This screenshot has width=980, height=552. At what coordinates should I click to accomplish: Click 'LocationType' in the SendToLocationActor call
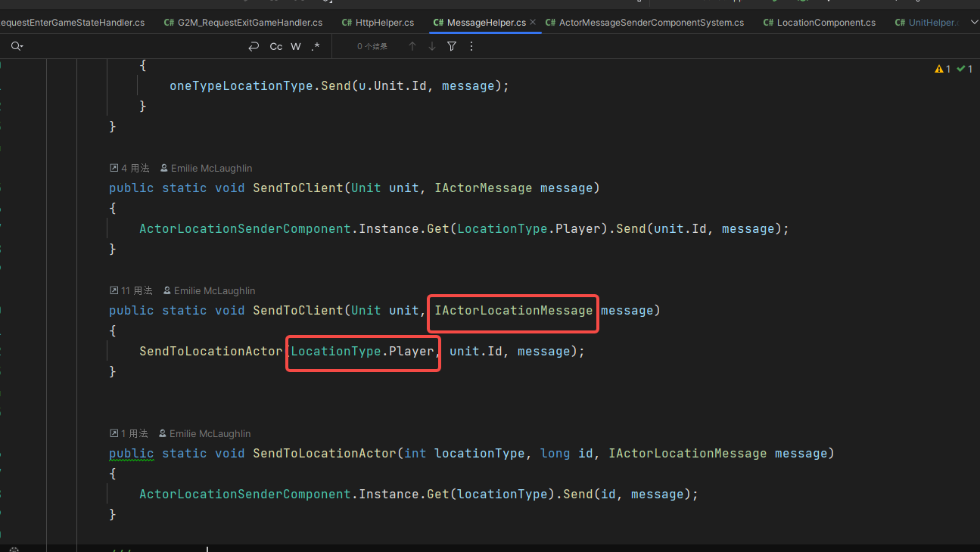coord(336,351)
